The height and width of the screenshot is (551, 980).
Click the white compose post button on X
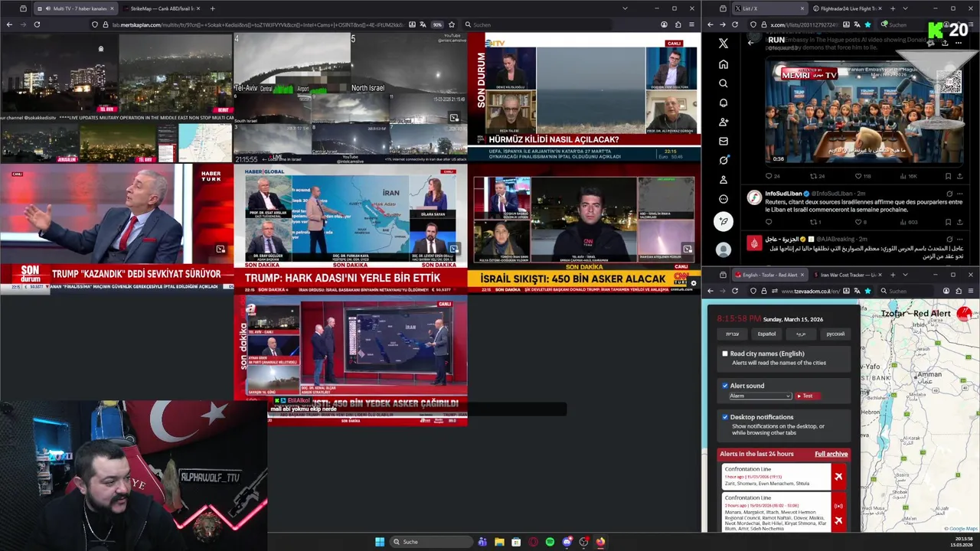(723, 222)
